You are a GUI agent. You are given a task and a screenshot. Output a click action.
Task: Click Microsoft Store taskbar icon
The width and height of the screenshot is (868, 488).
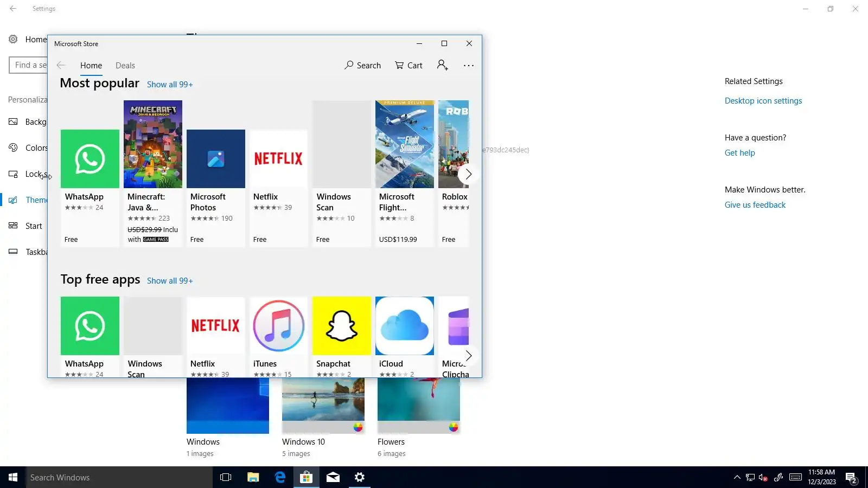(x=306, y=477)
